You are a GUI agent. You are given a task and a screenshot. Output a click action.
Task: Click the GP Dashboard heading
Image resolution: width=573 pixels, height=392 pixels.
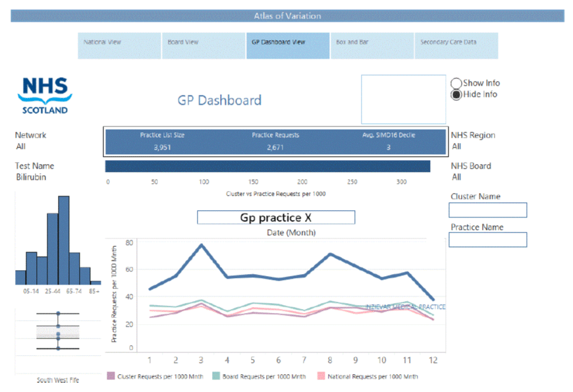click(x=219, y=100)
